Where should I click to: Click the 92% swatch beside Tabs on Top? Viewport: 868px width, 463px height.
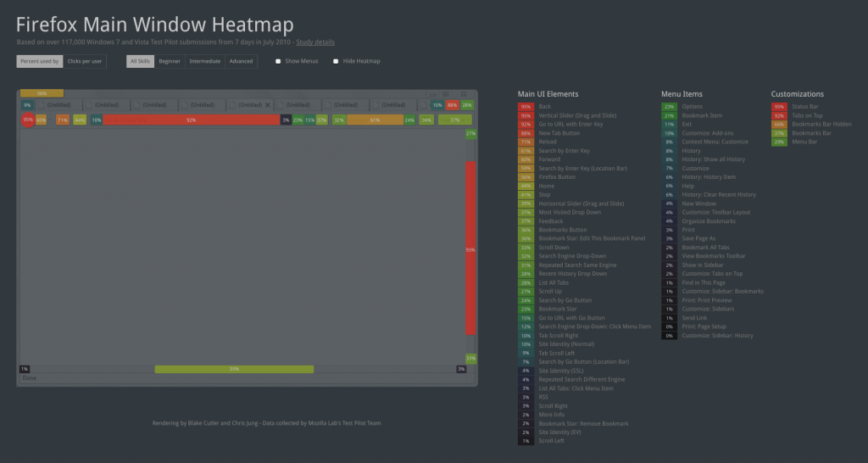[x=779, y=115]
